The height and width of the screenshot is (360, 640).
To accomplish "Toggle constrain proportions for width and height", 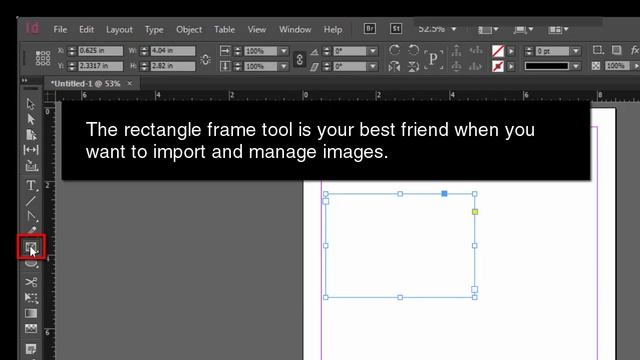I will [x=205, y=59].
